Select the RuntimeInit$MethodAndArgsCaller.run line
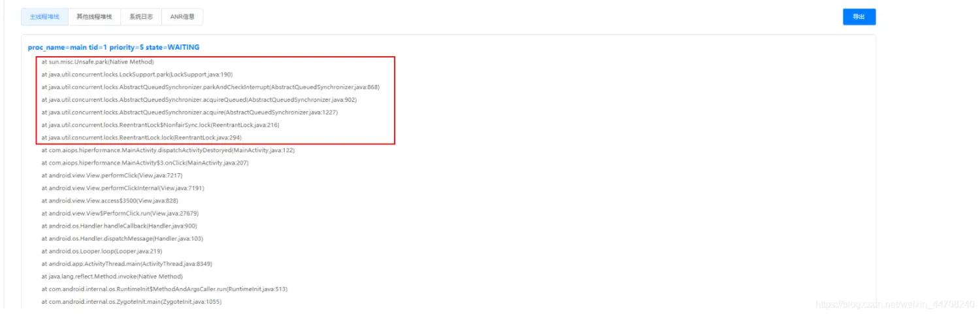Viewport: 980px width, 315px height. 164,289
